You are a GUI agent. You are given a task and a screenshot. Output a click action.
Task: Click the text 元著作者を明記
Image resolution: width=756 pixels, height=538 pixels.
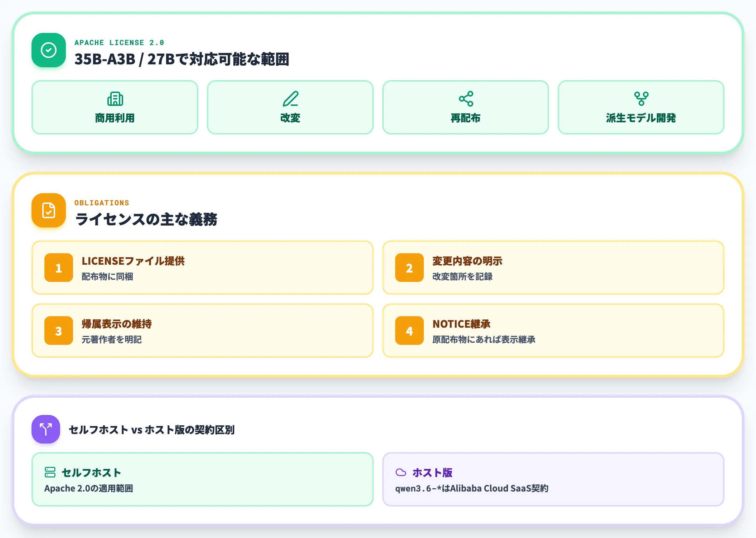click(x=112, y=339)
